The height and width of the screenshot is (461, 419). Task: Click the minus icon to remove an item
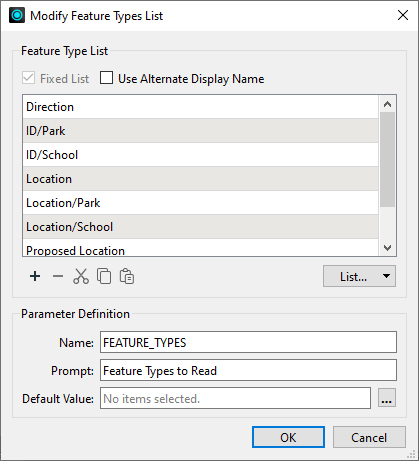click(x=58, y=276)
